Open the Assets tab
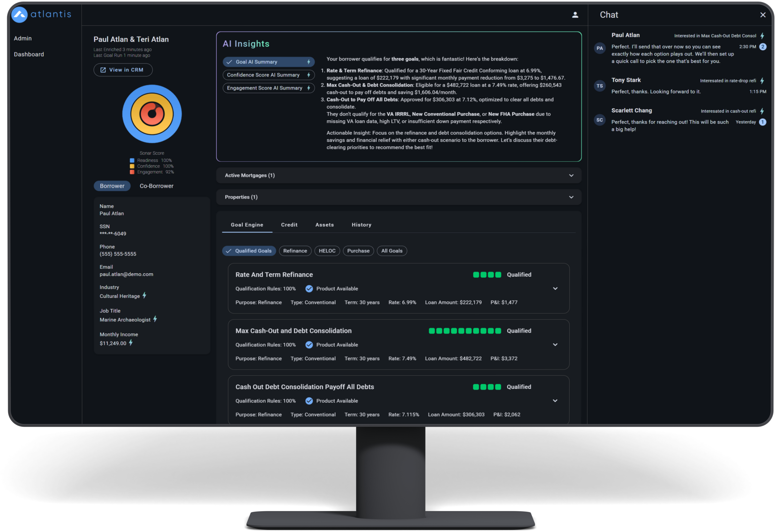780x532 pixels. click(x=324, y=225)
